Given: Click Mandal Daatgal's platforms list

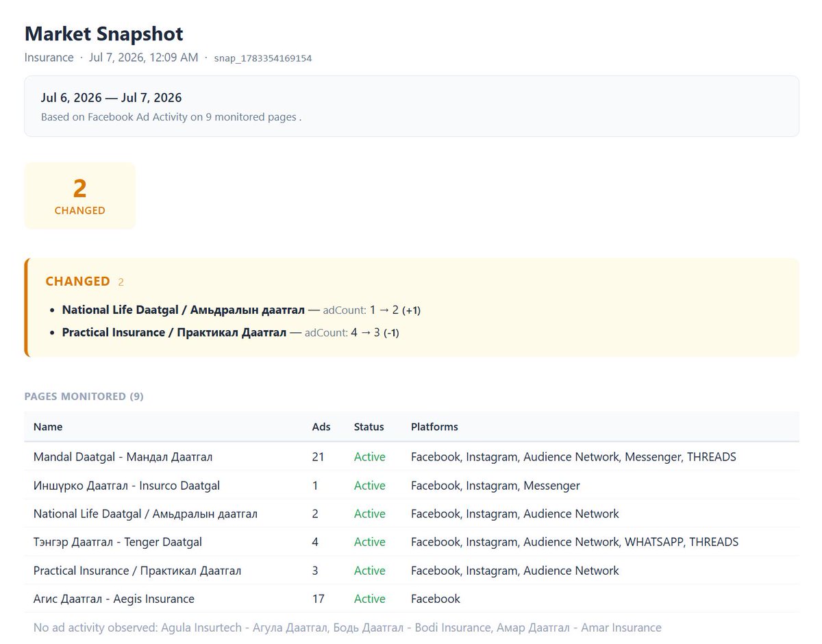Looking at the screenshot, I should [x=573, y=457].
